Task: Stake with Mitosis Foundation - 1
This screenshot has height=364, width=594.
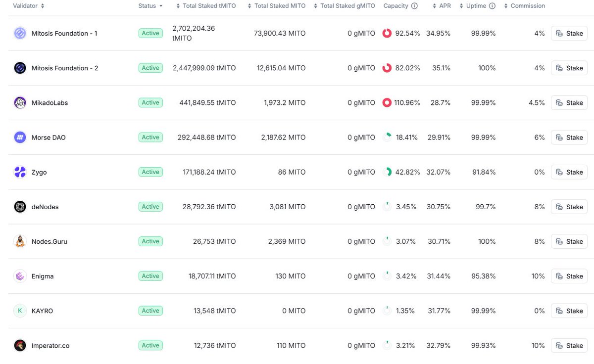Action: click(x=569, y=33)
